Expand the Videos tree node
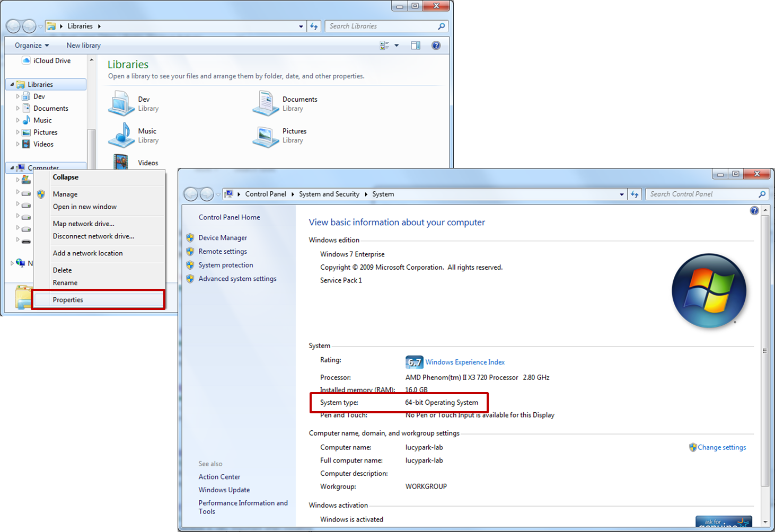 pyautogui.click(x=17, y=144)
